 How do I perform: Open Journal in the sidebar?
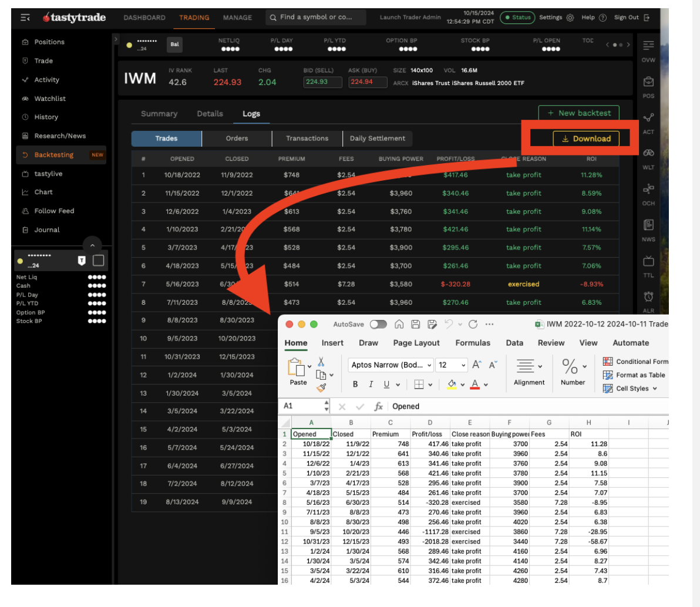point(47,230)
